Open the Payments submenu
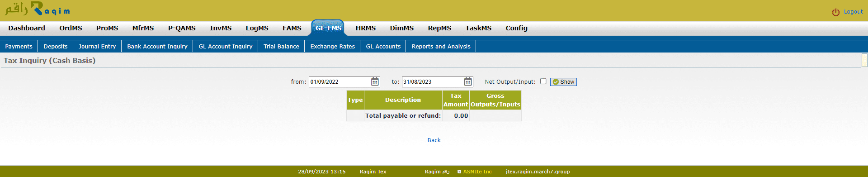This screenshot has height=177, width=868. click(x=19, y=46)
